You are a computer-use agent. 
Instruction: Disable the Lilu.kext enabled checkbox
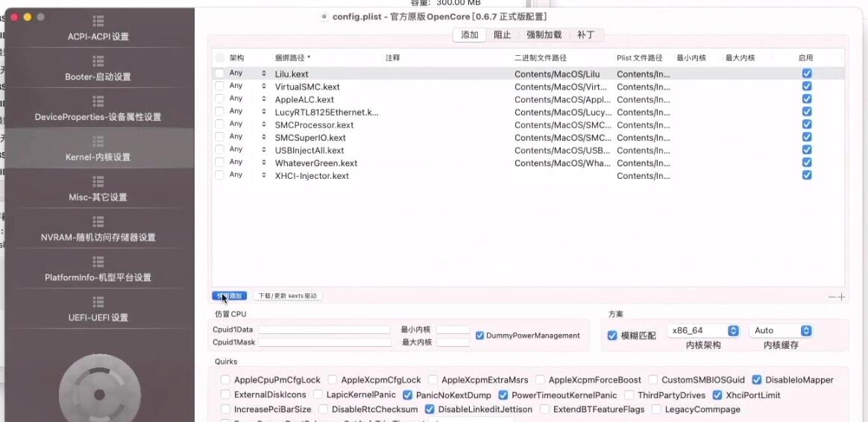pos(807,73)
